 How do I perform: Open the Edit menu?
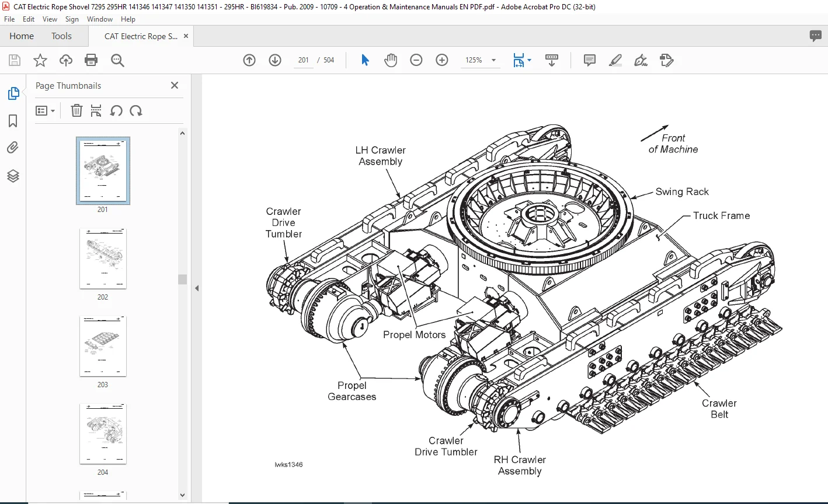[x=29, y=19]
